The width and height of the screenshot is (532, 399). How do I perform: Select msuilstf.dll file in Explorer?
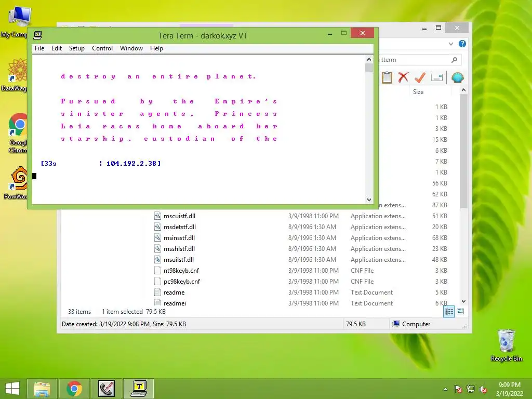(179, 260)
